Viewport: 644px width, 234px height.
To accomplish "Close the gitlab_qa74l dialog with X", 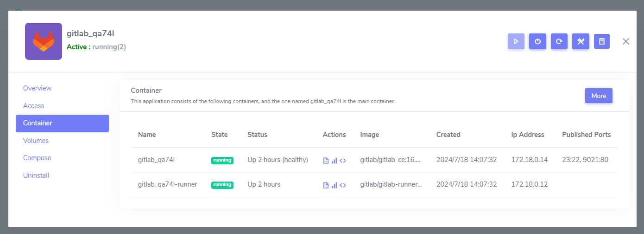I will 626,41.
